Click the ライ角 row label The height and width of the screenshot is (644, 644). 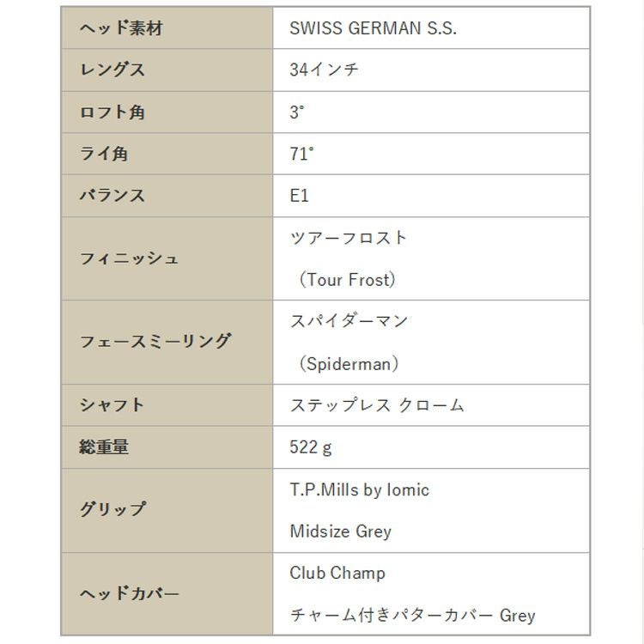tap(104, 155)
